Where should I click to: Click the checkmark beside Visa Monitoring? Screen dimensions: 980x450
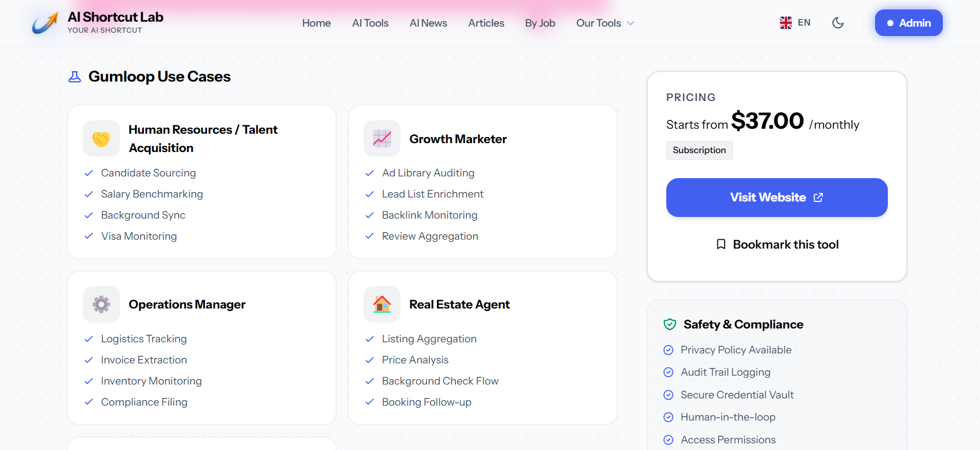(89, 236)
